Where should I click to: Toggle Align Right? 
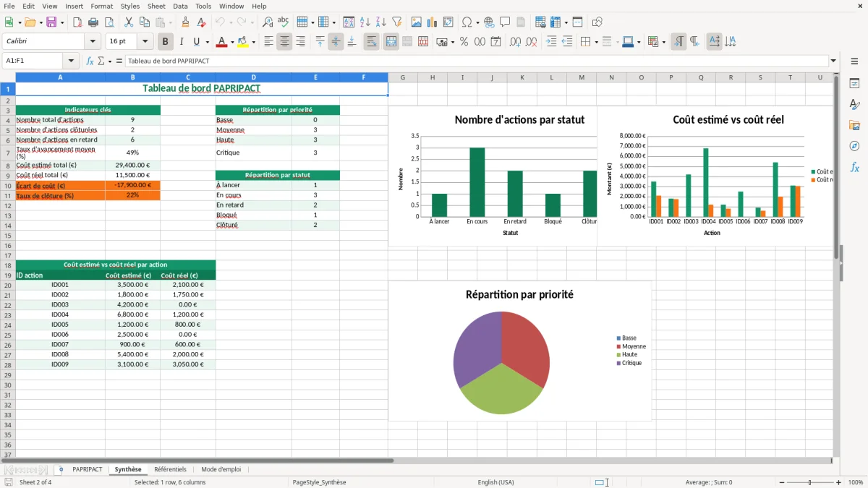coord(301,42)
